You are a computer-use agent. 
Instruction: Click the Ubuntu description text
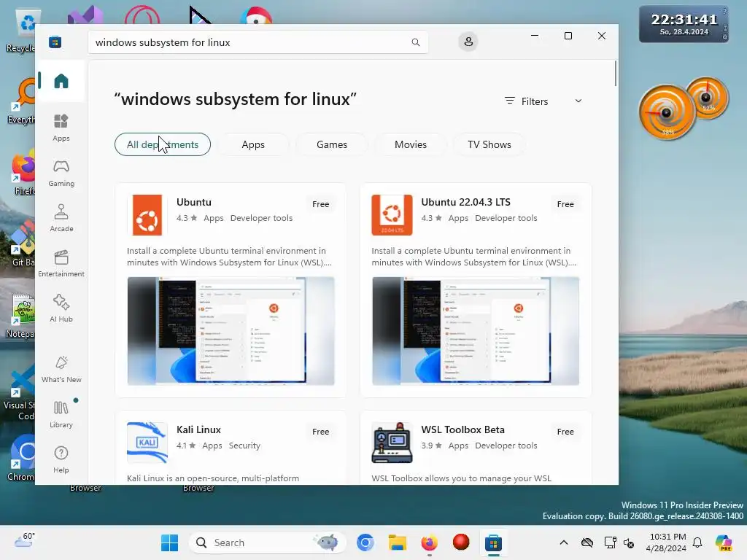point(229,257)
